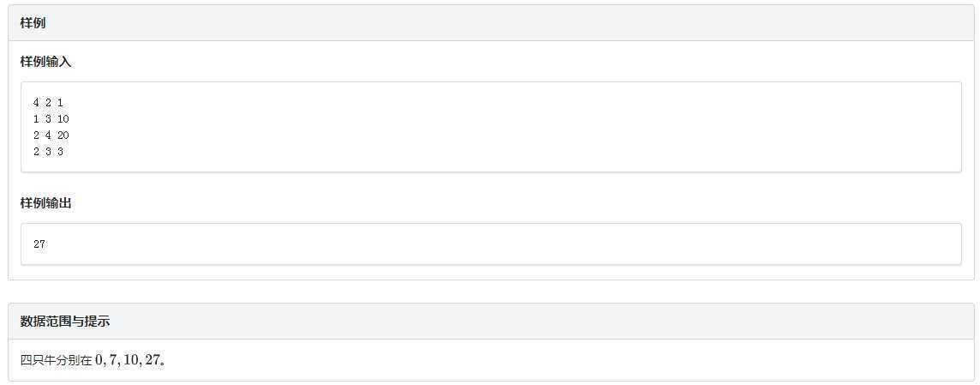
Task: Click inside the sample input code box
Action: [491, 127]
